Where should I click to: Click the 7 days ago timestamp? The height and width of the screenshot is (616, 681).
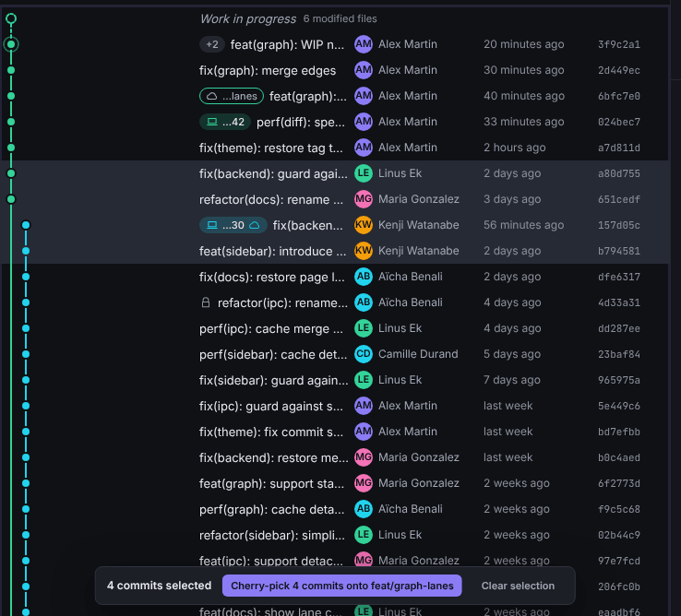(512, 380)
